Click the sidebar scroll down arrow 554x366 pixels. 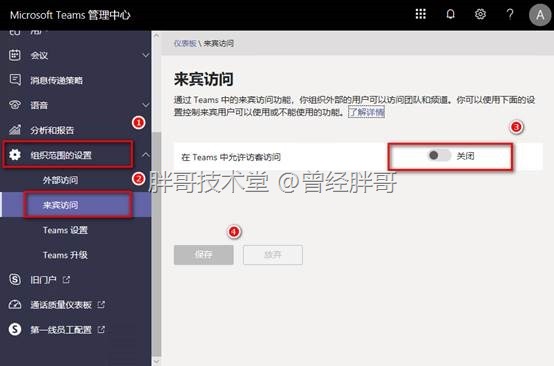(157, 361)
